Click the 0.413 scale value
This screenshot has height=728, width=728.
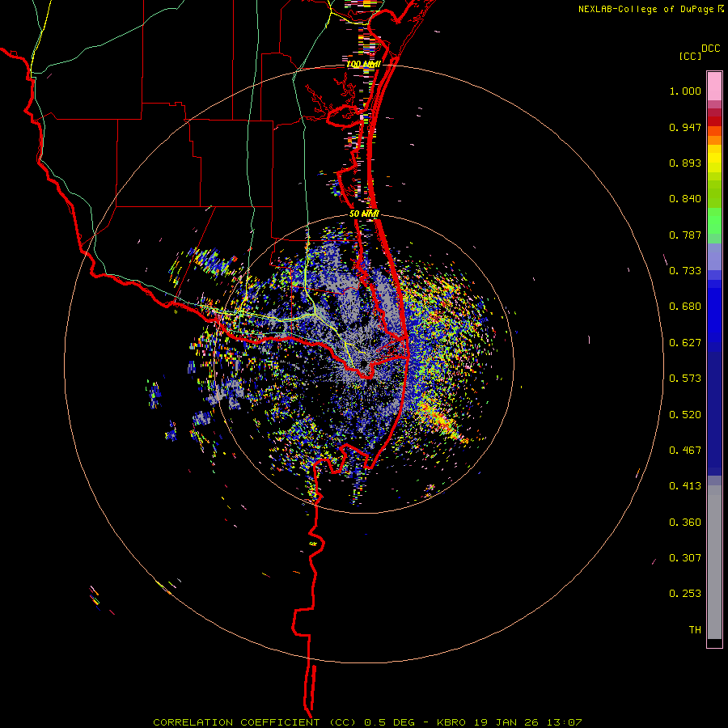click(x=685, y=486)
